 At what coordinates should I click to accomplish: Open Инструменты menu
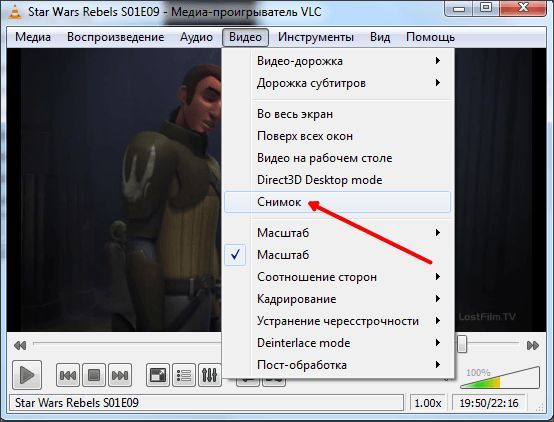pos(316,37)
